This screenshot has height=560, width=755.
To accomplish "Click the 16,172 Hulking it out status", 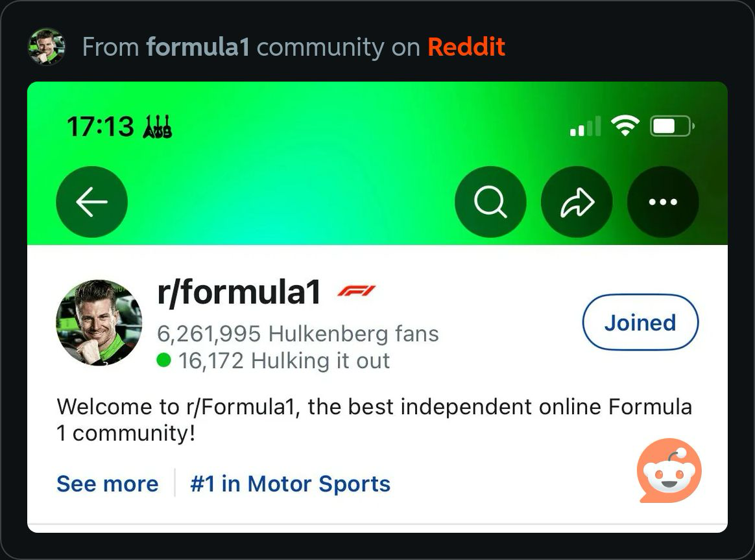I will [273, 360].
